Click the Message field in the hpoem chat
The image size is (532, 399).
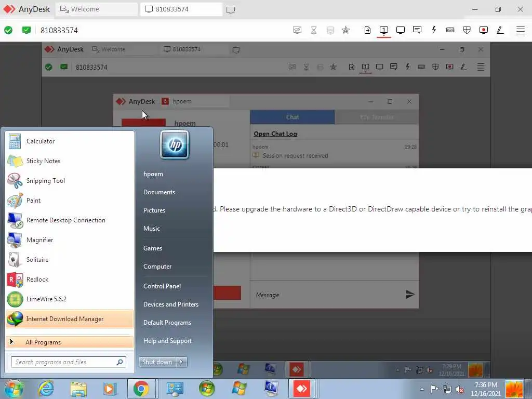pos(327,295)
